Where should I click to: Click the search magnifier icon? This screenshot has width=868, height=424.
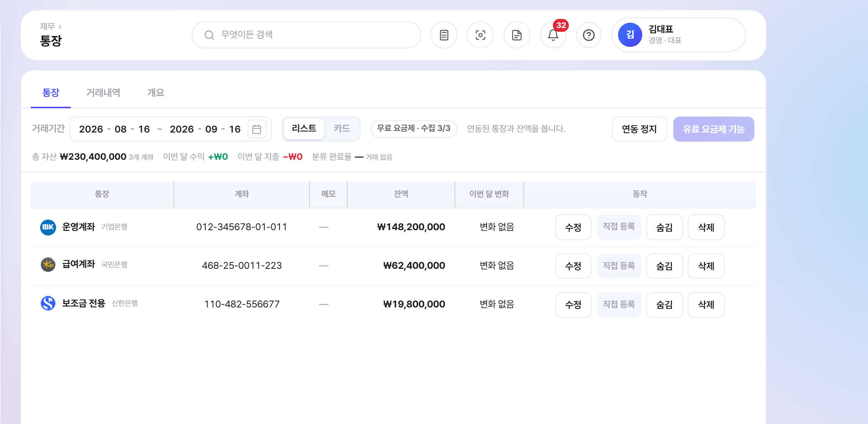209,35
